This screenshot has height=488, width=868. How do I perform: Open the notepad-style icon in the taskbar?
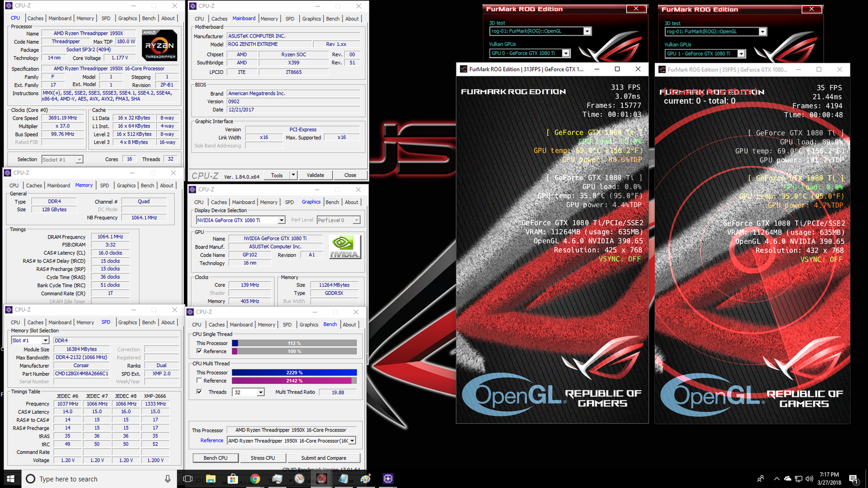[x=344, y=479]
